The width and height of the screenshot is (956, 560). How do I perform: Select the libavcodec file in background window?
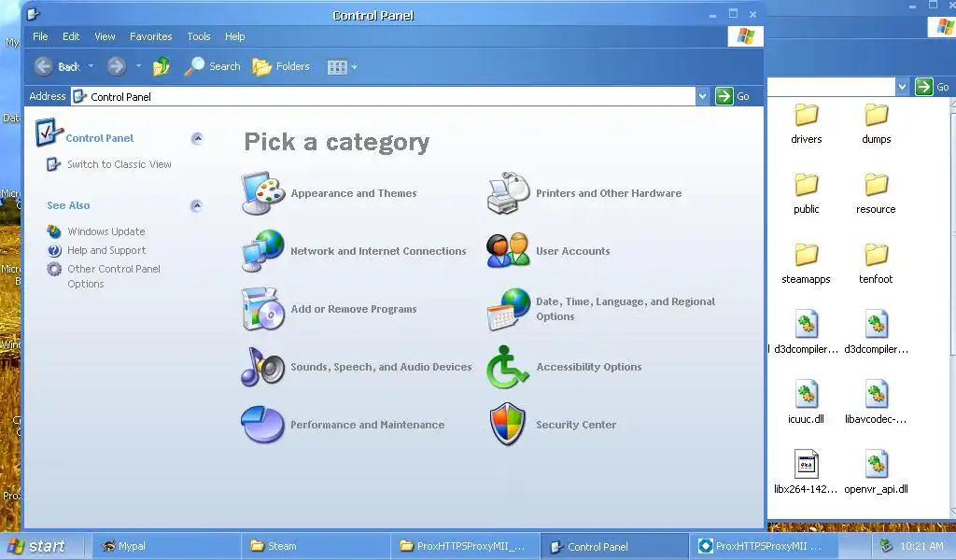876,403
